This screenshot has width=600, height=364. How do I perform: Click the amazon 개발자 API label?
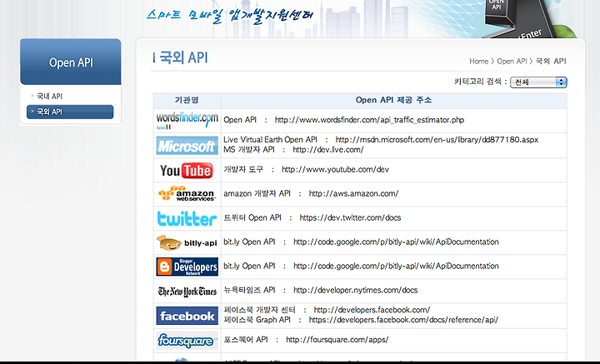257,193
